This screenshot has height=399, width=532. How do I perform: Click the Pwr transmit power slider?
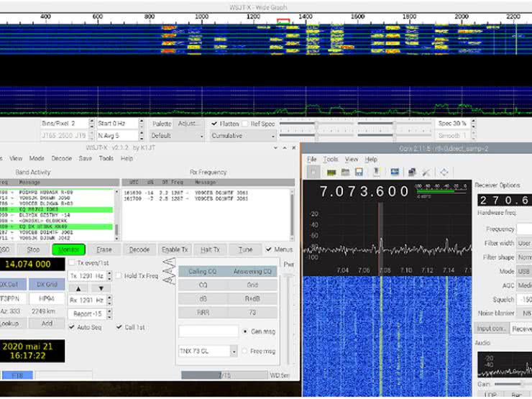(289, 316)
